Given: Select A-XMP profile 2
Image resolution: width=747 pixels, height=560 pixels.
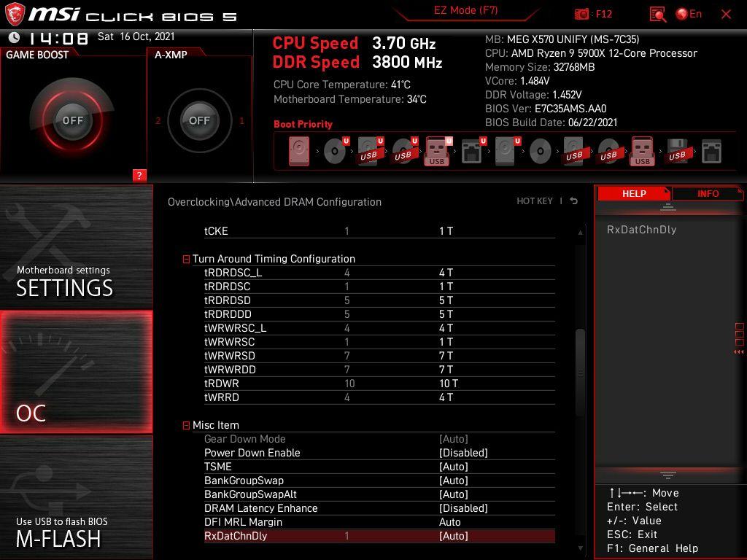Looking at the screenshot, I should tap(158, 120).
